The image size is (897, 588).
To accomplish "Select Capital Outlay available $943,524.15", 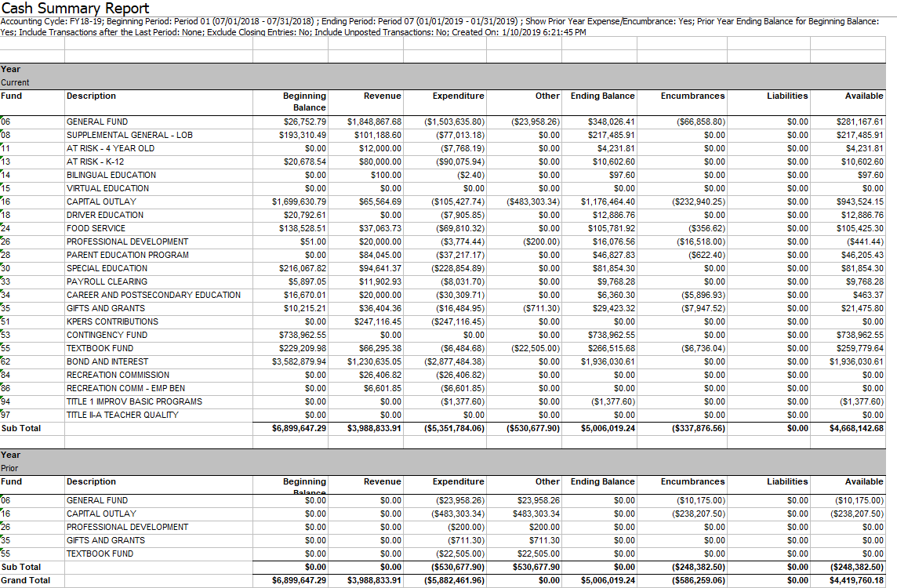I will (860, 202).
